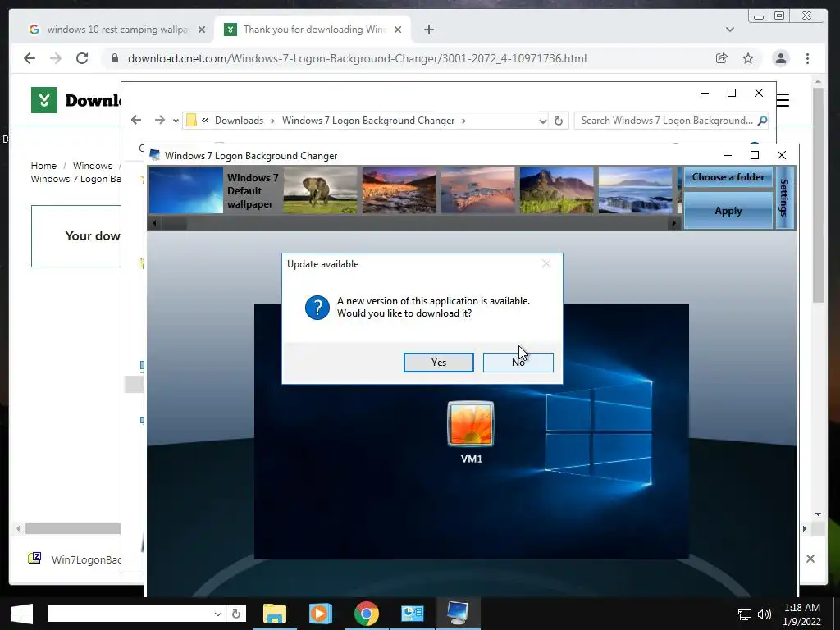Refresh the File Explorer folder
Screen dimensions: 840x630
pos(558,121)
